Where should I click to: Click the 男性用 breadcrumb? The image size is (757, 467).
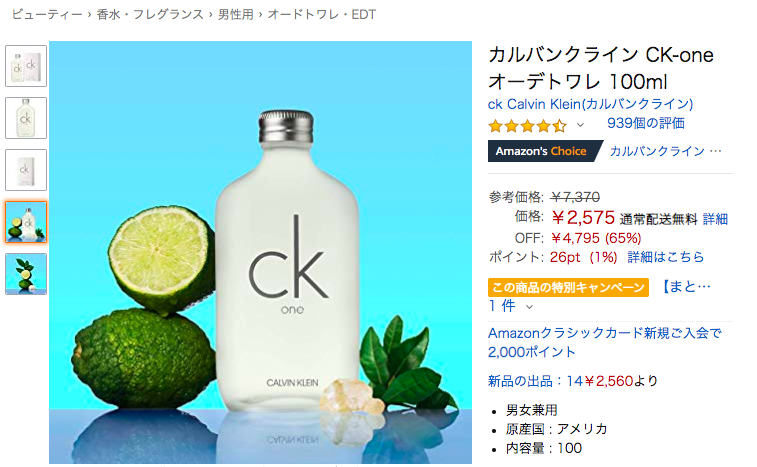tap(236, 14)
